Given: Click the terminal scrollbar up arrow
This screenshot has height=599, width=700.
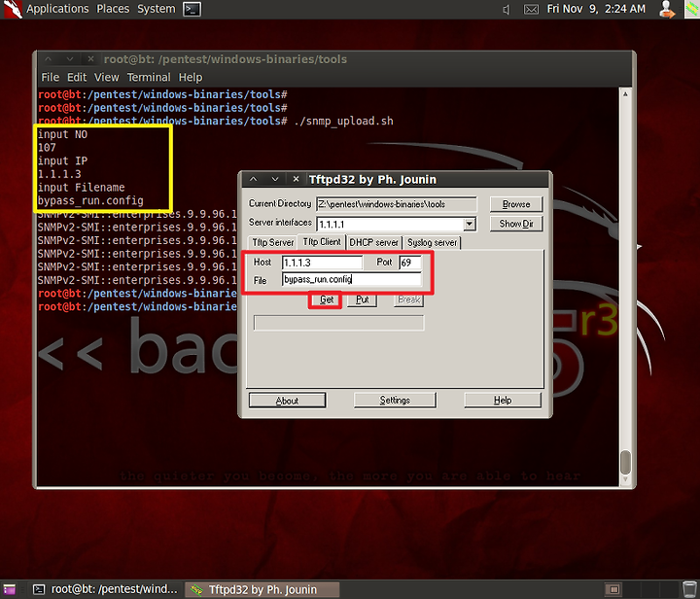Looking at the screenshot, I should [x=625, y=94].
